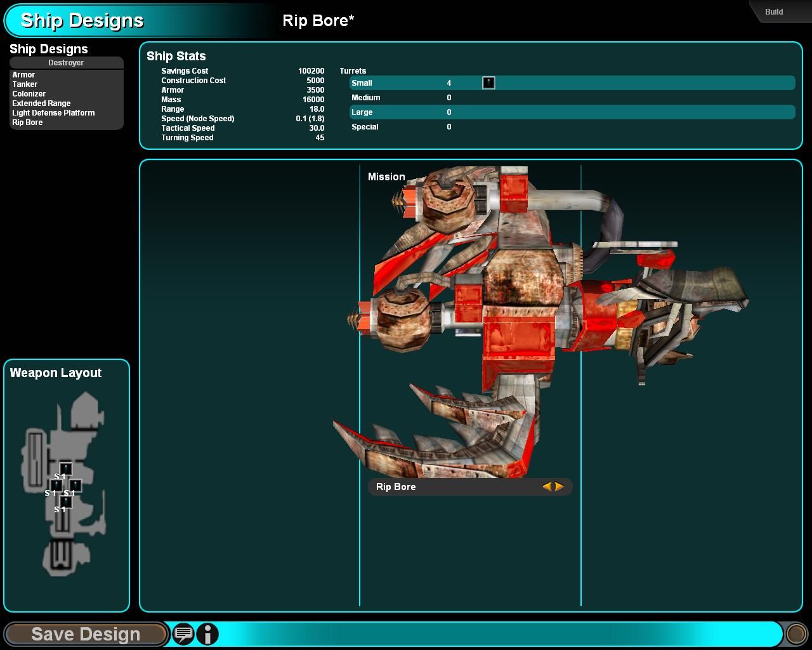Click the top small turret slot in Weapon Layout
The image size is (812, 650).
pos(65,468)
